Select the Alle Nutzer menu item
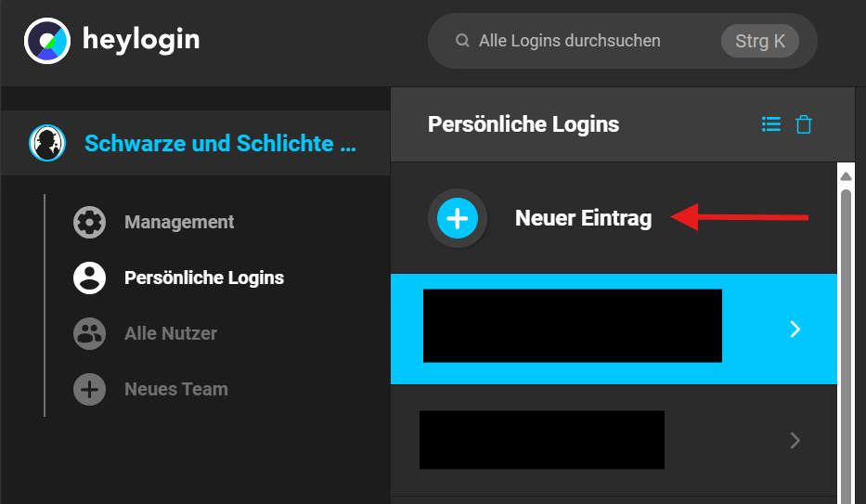This screenshot has width=866, height=504. coord(171,333)
